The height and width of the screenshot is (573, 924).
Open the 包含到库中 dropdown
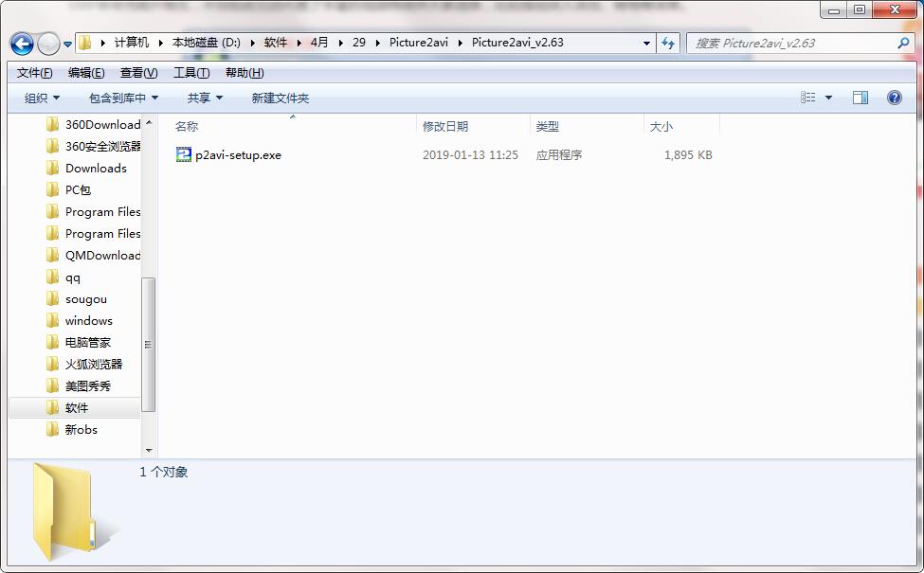pos(123,98)
